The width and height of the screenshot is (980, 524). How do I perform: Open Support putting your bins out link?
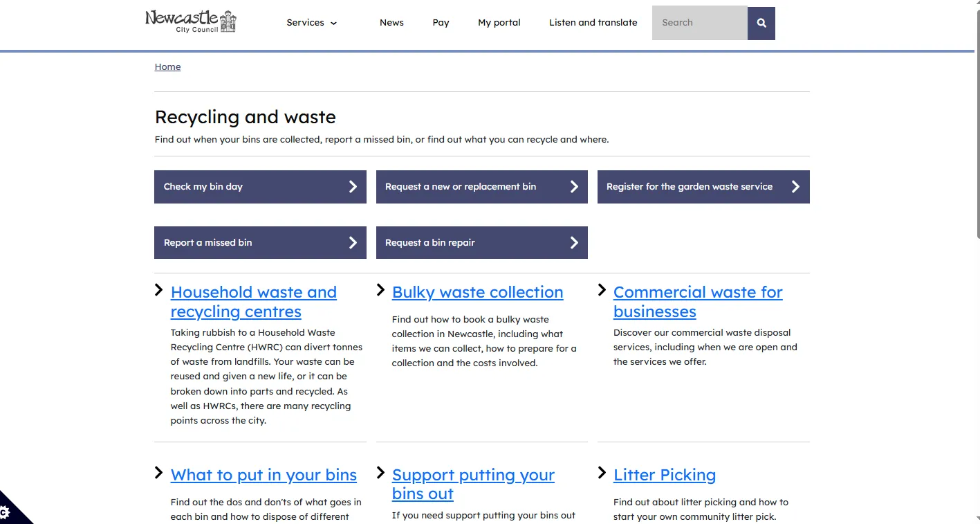473,484
